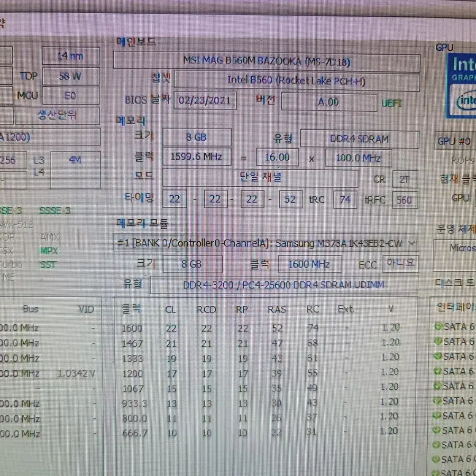This screenshot has width=476, height=476.
Task: Click the 메인보드 section heading
Action: (x=136, y=42)
